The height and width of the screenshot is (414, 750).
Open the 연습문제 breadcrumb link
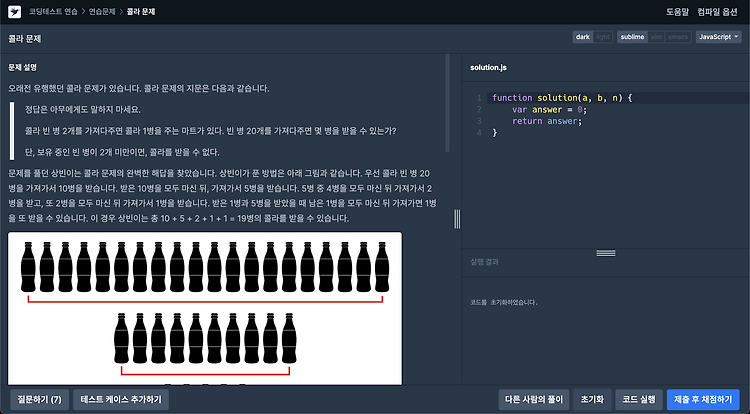point(102,11)
